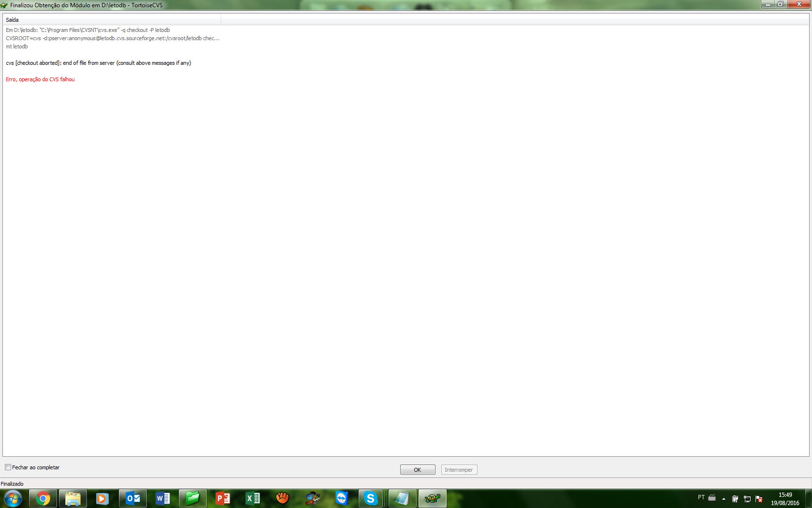Open Microsoft Word from the taskbar

163,498
